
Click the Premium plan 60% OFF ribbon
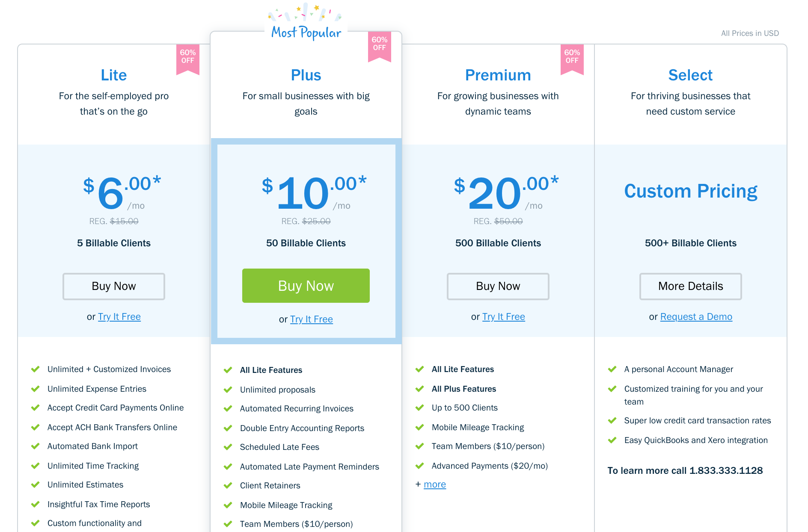[572, 59]
